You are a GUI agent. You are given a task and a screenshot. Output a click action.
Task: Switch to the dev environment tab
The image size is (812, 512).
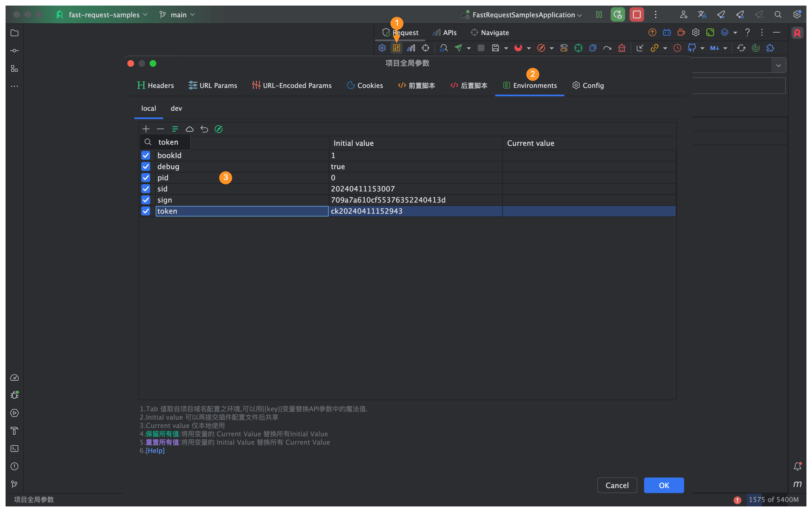[176, 108]
